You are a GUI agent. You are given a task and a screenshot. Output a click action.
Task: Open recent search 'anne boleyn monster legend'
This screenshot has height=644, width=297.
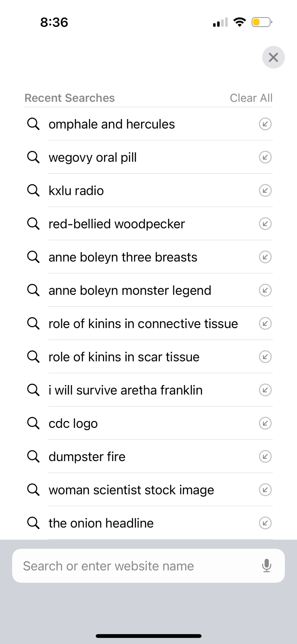coord(130,290)
